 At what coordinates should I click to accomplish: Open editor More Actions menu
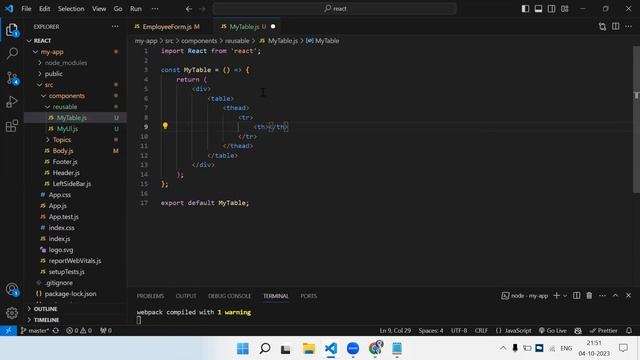click(x=629, y=27)
